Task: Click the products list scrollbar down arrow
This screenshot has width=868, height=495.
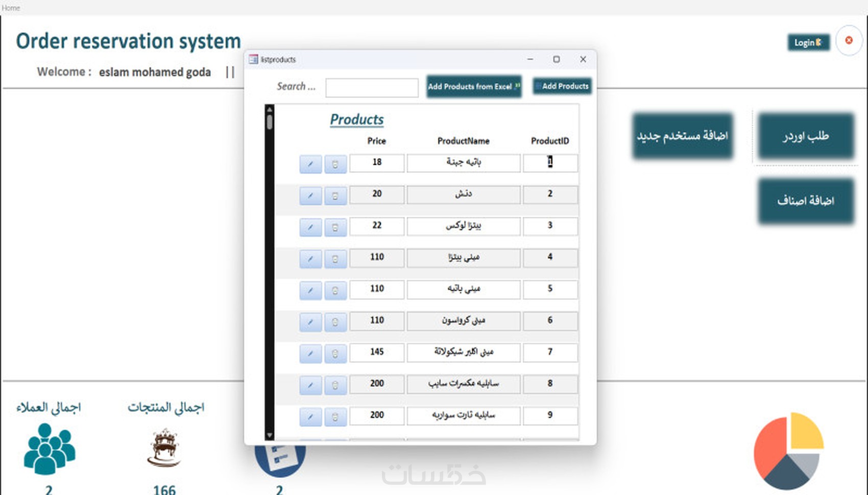Action: (x=270, y=435)
